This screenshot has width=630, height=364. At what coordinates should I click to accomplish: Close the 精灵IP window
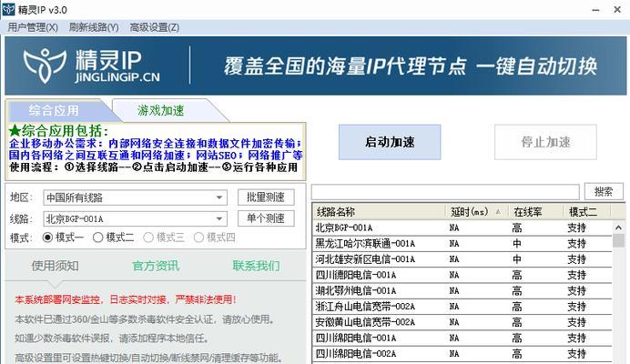pos(617,9)
